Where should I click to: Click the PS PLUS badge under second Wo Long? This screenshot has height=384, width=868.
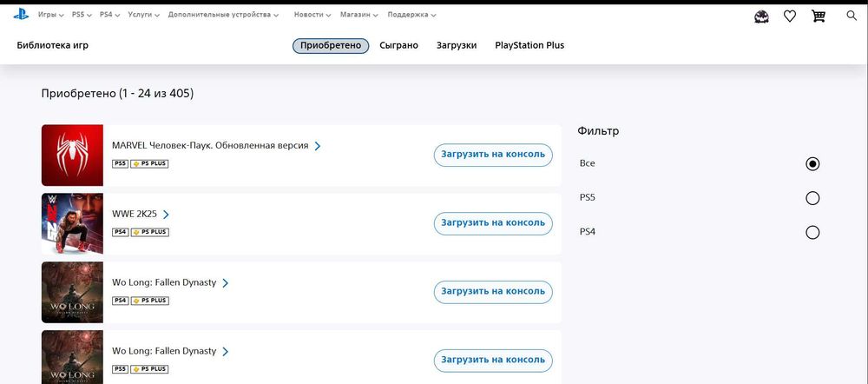[x=149, y=369]
